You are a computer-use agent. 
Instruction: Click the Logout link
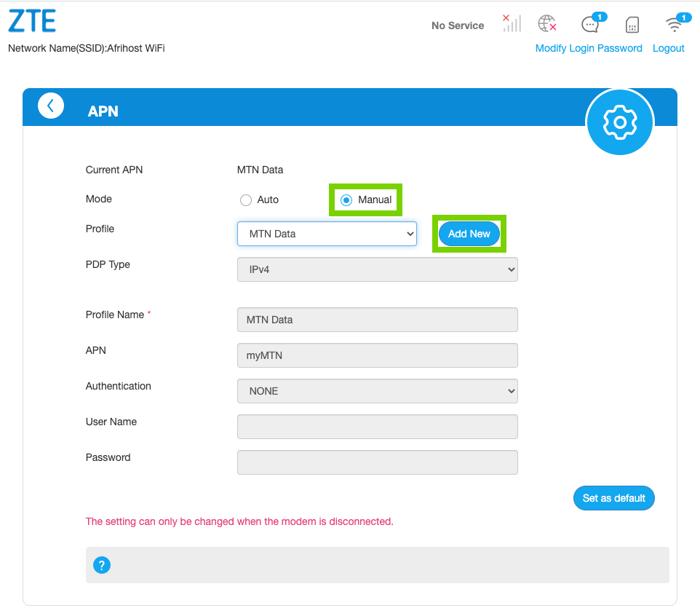click(668, 48)
